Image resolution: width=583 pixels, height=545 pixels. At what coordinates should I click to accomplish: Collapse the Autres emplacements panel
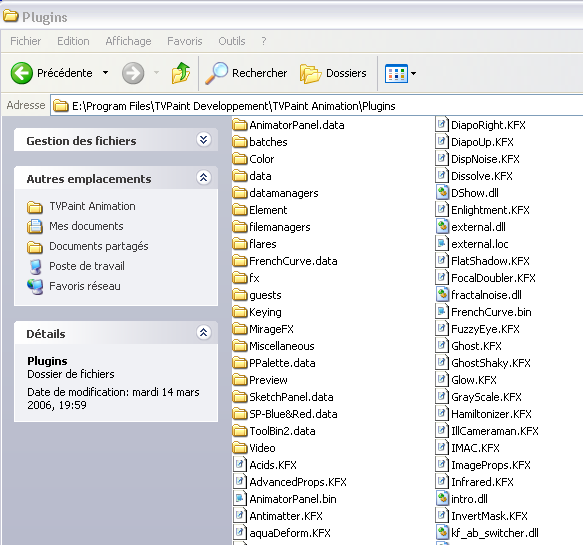(x=203, y=177)
